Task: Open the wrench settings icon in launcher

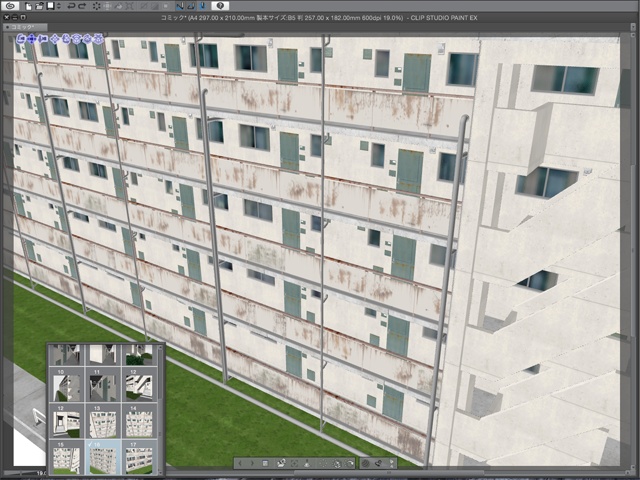Action: (378, 463)
